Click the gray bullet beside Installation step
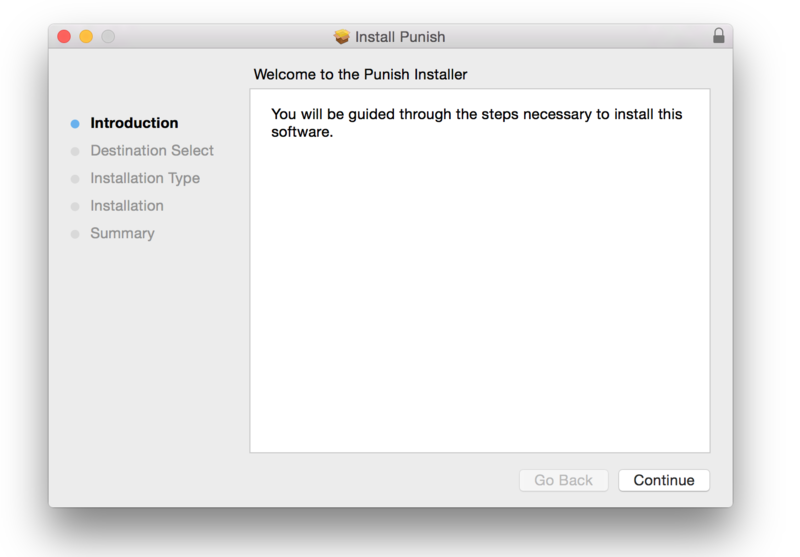This screenshot has height=557, width=800. 75,206
